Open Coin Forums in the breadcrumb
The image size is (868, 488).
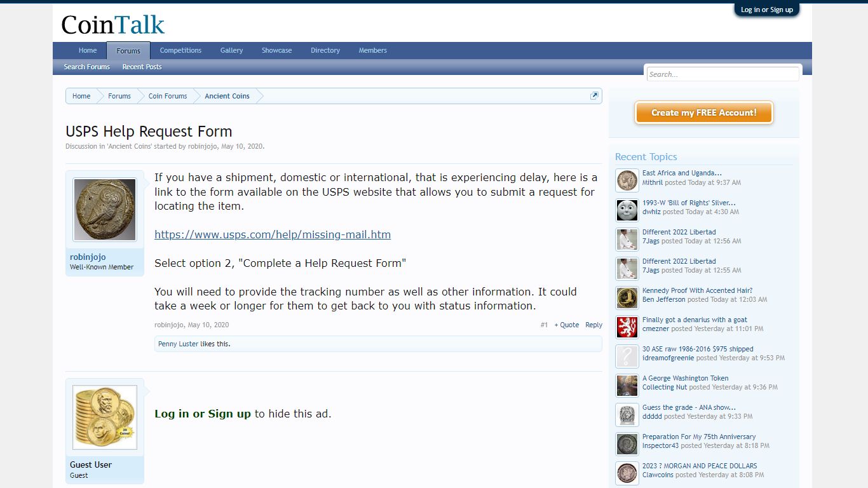tap(168, 96)
